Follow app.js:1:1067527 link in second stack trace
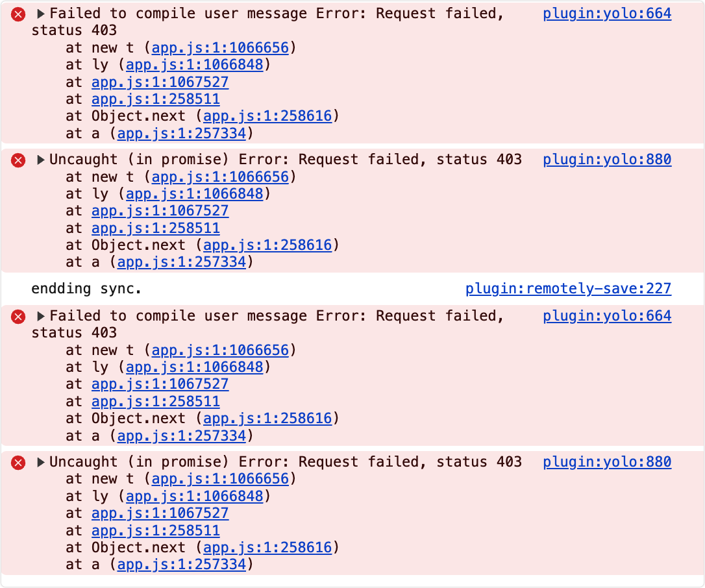The height and width of the screenshot is (588, 705). [160, 211]
